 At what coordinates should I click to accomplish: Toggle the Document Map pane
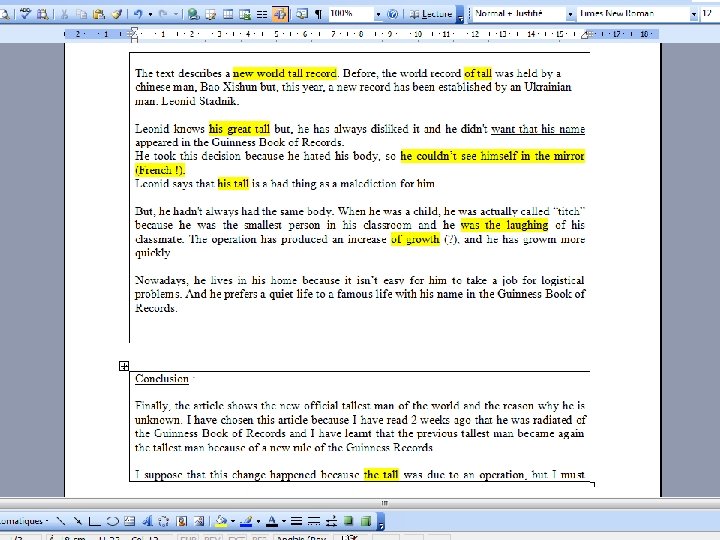click(301, 14)
